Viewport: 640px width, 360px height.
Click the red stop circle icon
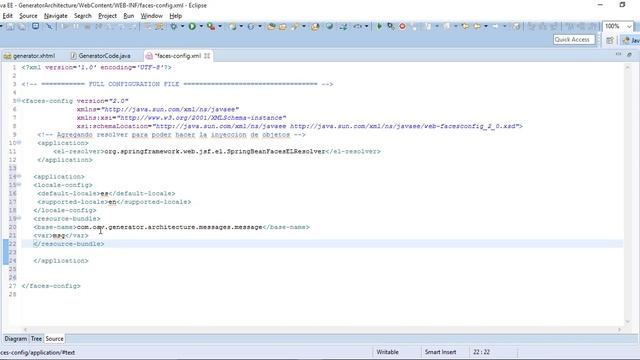click(402, 27)
